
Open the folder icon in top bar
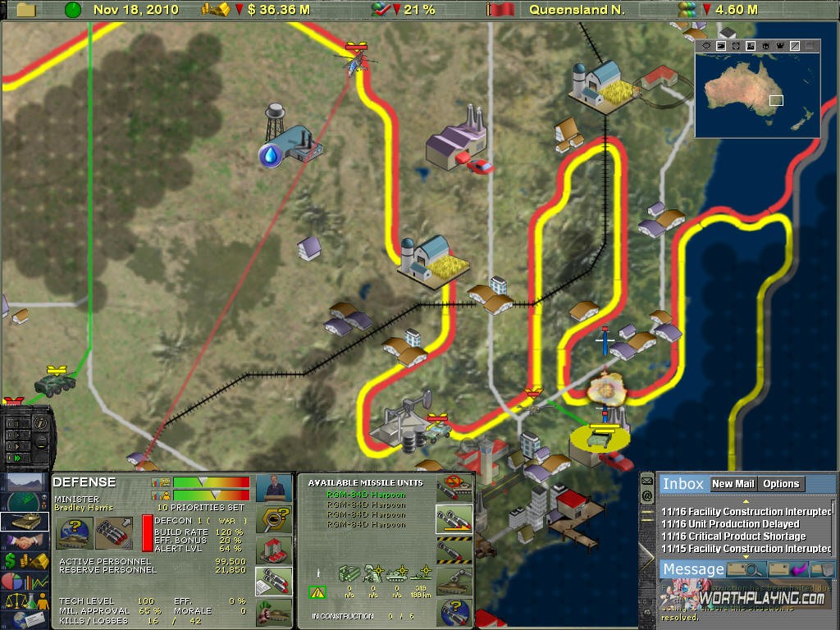point(26,10)
